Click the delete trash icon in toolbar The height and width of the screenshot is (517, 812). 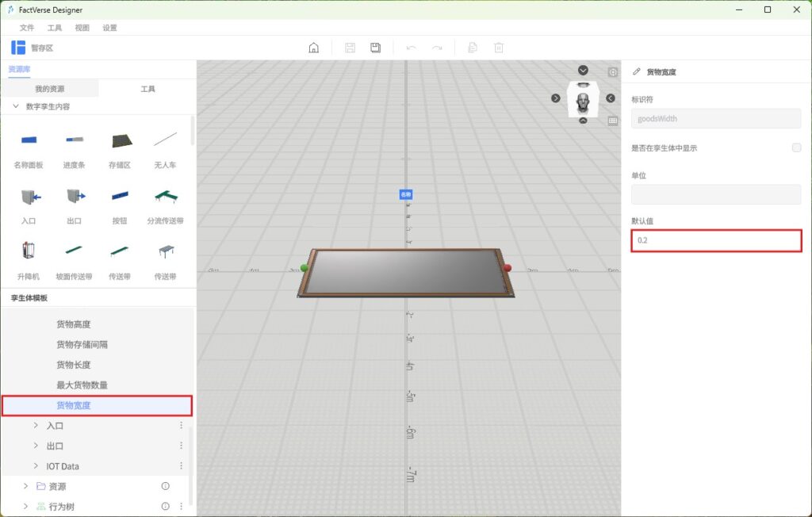[499, 48]
